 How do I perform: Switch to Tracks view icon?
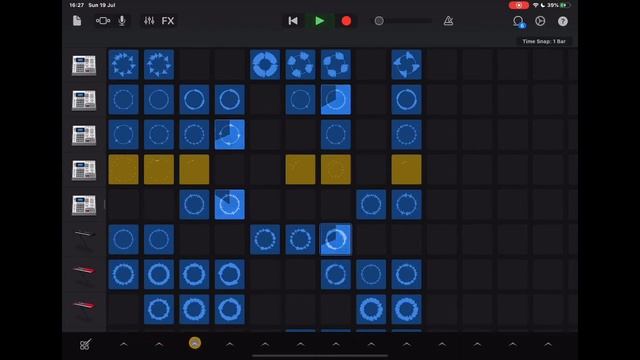point(102,21)
